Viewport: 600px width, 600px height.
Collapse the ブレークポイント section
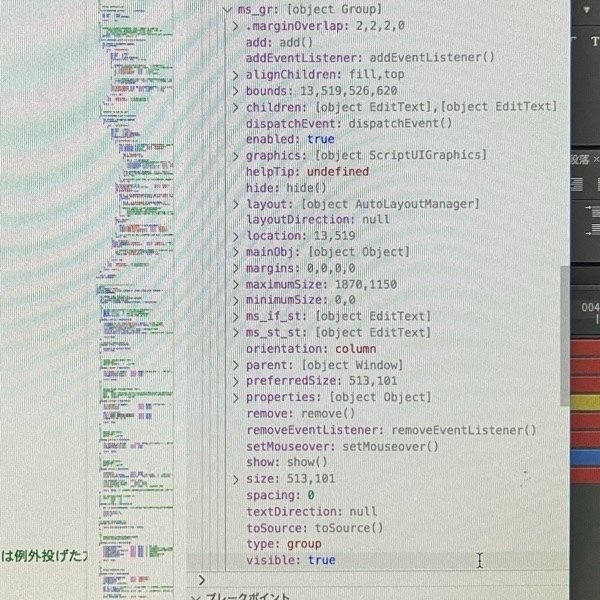[196, 597]
